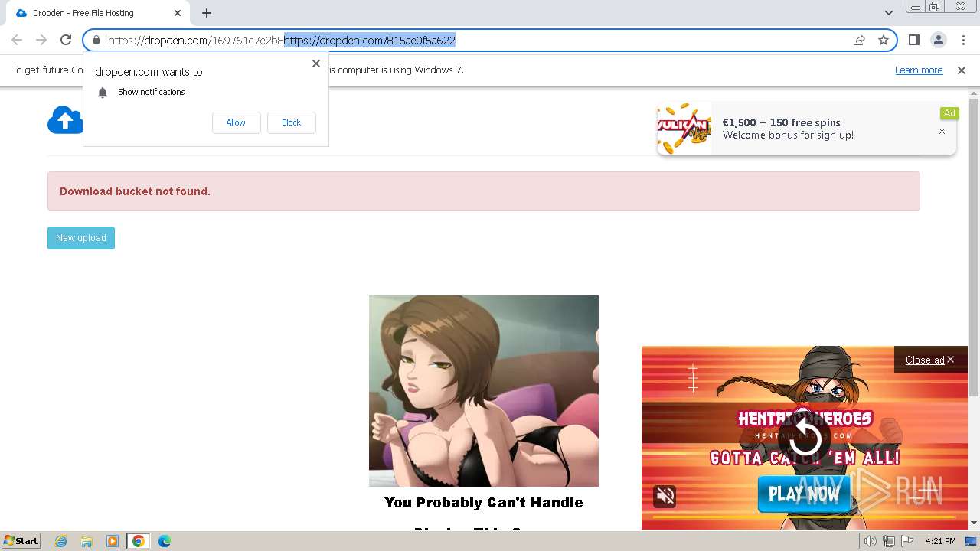Click the Dropden cloud upload logo
Image resolution: width=980 pixels, height=551 pixels.
pos(65,120)
